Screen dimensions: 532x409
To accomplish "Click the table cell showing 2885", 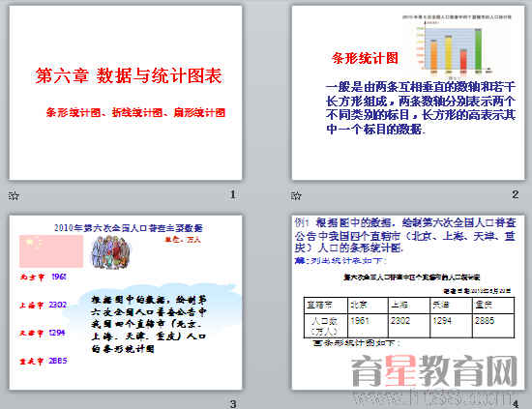I will 493,326.
